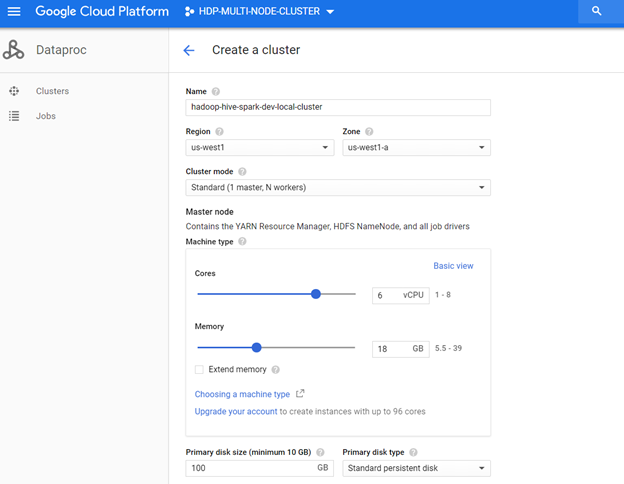Open Jobs in the sidebar
This screenshot has width=624, height=484.
tap(45, 116)
